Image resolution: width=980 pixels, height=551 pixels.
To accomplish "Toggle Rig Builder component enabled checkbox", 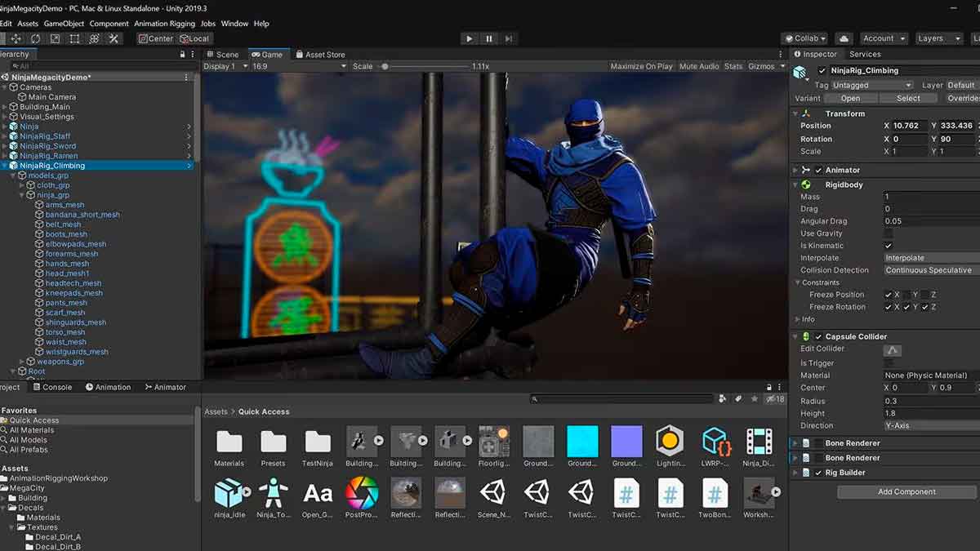I will pyautogui.click(x=818, y=473).
